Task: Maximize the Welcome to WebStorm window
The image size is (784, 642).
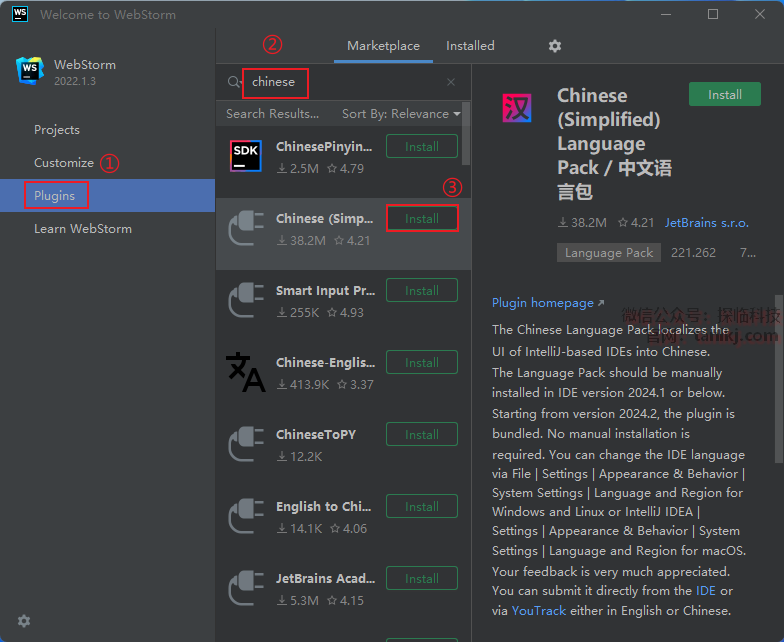Action: (x=713, y=14)
